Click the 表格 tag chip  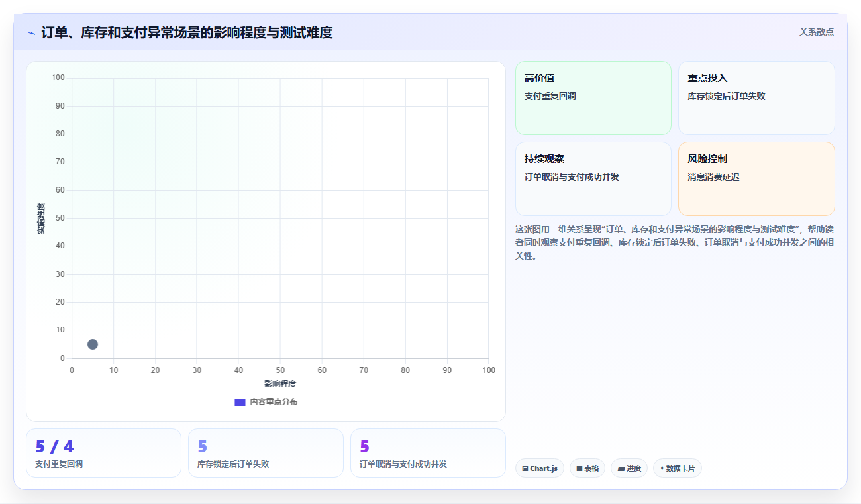[x=587, y=468]
